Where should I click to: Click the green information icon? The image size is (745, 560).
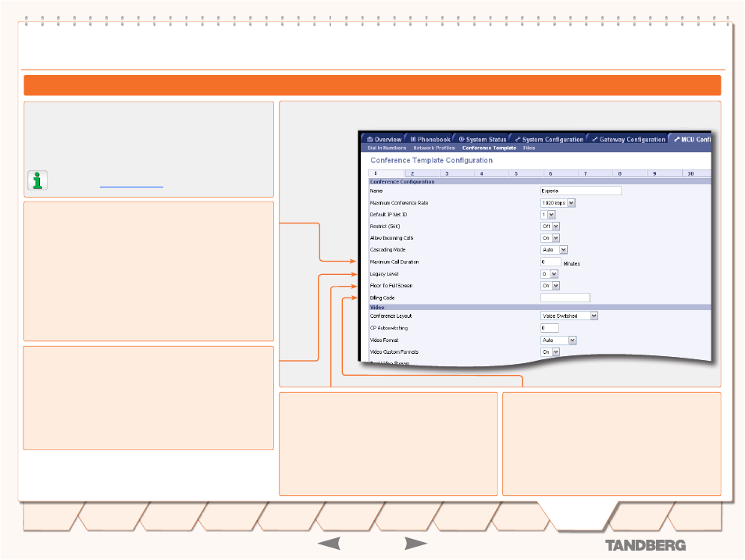[37, 180]
